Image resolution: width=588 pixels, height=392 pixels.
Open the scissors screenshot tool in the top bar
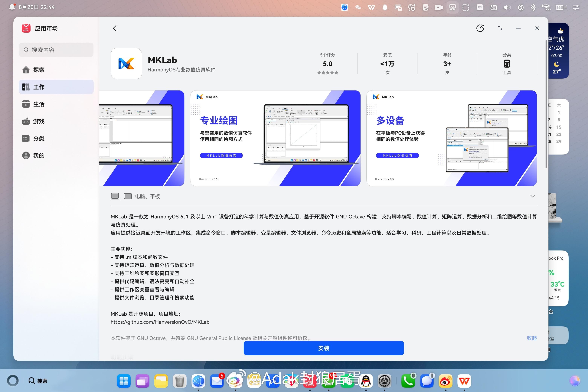tap(452, 8)
